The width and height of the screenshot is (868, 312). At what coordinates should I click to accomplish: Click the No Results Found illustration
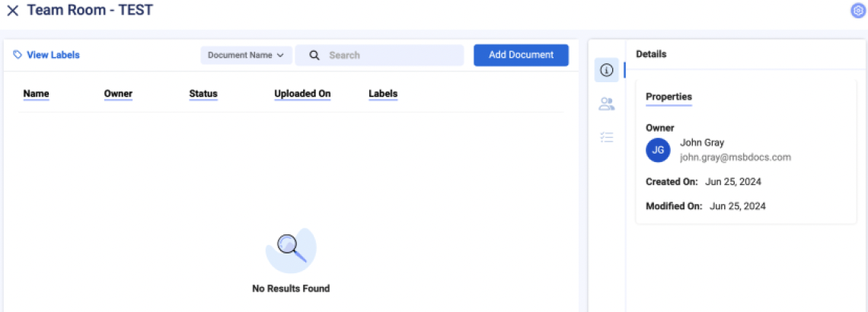(291, 250)
